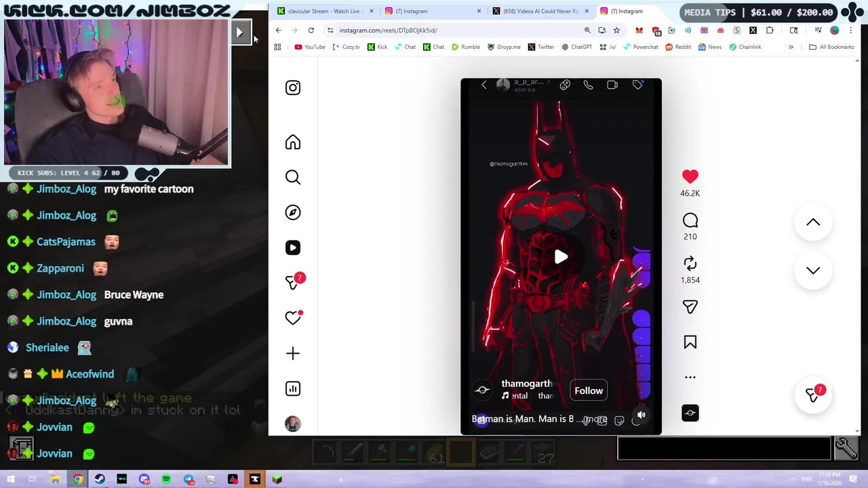The image size is (868, 488).
Task: Bookmark this page with the star icon
Action: [x=616, y=30]
